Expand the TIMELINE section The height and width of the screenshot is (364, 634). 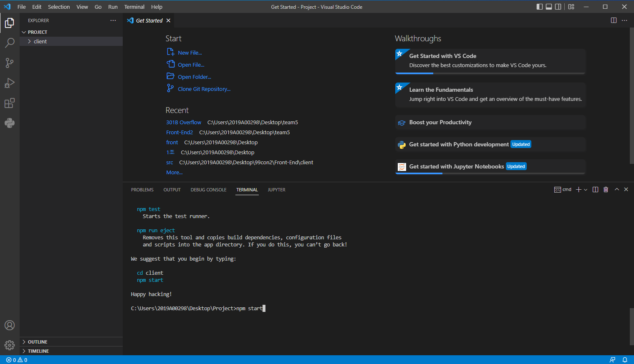[x=71, y=351]
